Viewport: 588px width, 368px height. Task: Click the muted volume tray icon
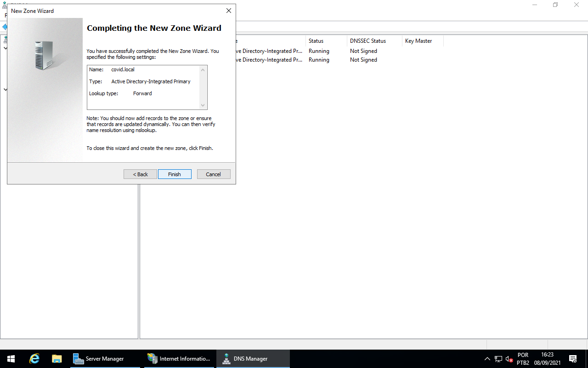[509, 359]
